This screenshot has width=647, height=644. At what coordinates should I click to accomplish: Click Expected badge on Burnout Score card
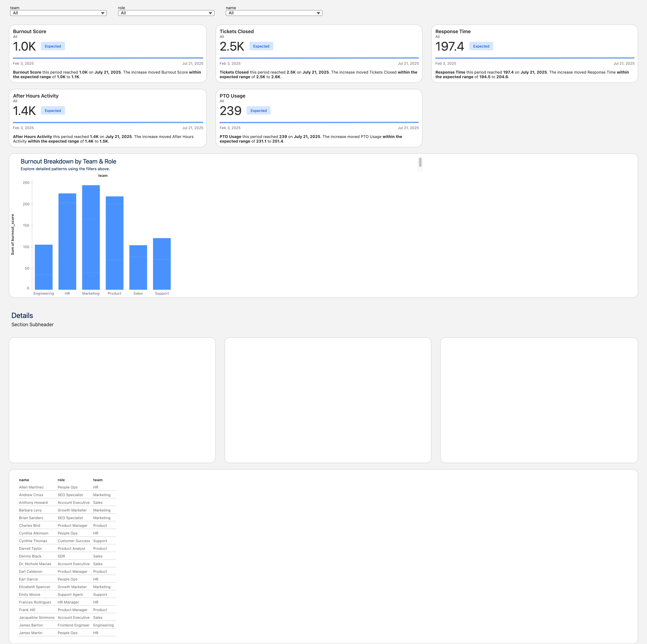(x=53, y=46)
